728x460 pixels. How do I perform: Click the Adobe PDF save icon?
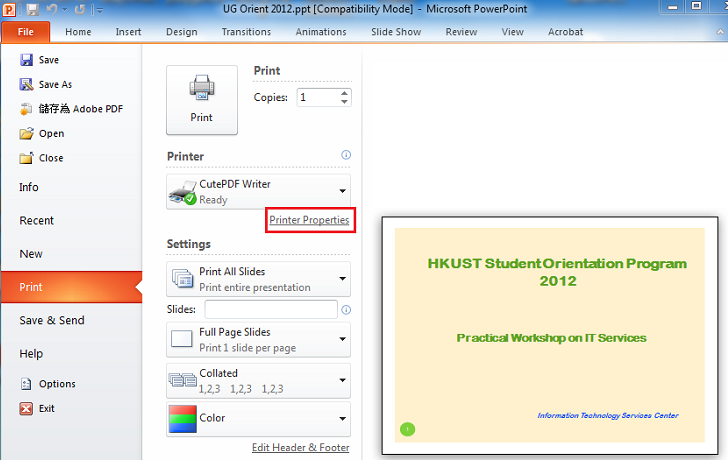point(26,109)
